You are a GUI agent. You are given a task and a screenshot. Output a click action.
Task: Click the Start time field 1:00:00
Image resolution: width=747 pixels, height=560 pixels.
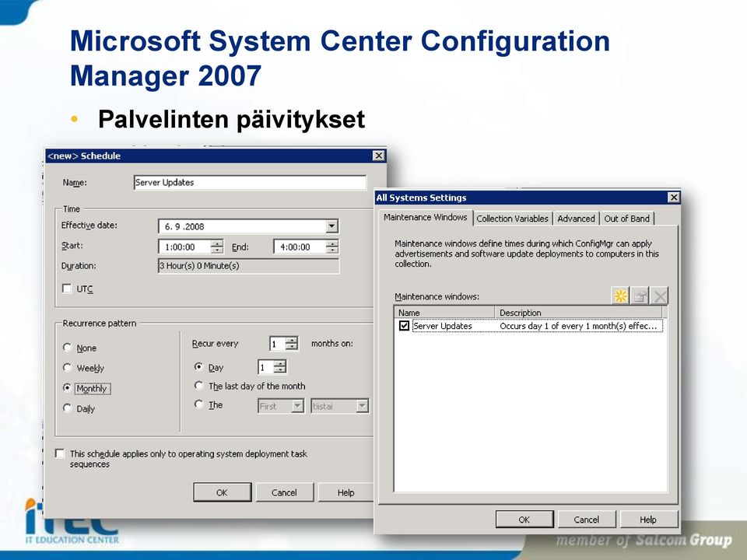coord(185,247)
